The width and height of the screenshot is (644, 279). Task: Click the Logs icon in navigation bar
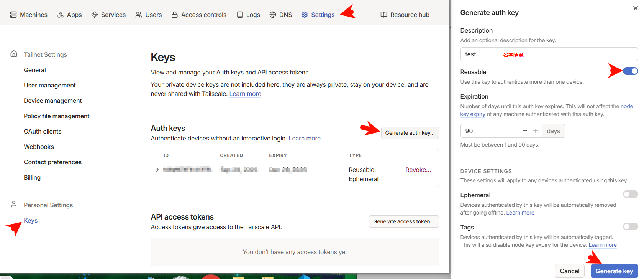click(240, 15)
